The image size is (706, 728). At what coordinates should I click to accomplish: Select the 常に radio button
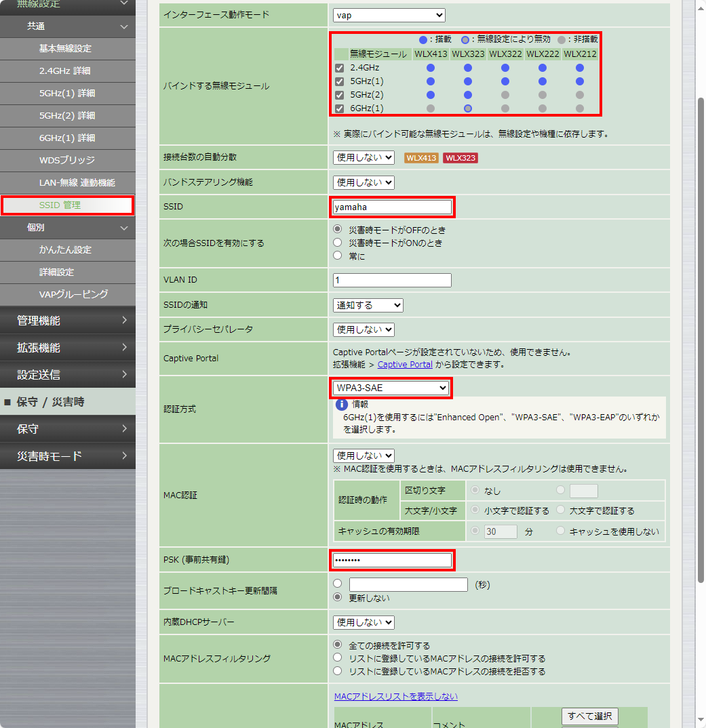coord(336,255)
